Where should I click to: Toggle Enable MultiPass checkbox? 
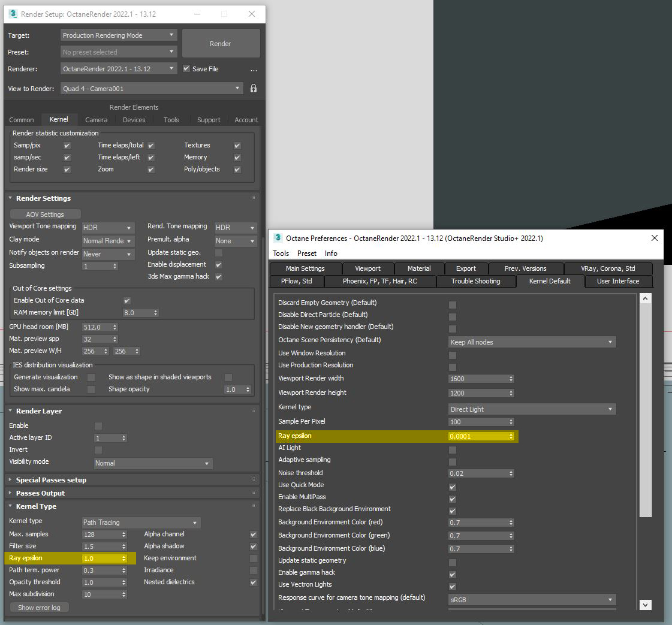453,499
